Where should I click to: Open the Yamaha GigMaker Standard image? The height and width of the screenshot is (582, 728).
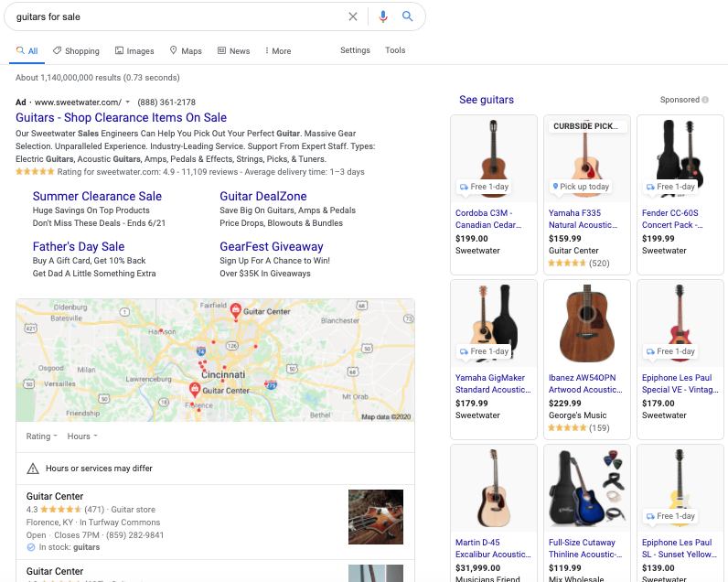coord(494,323)
